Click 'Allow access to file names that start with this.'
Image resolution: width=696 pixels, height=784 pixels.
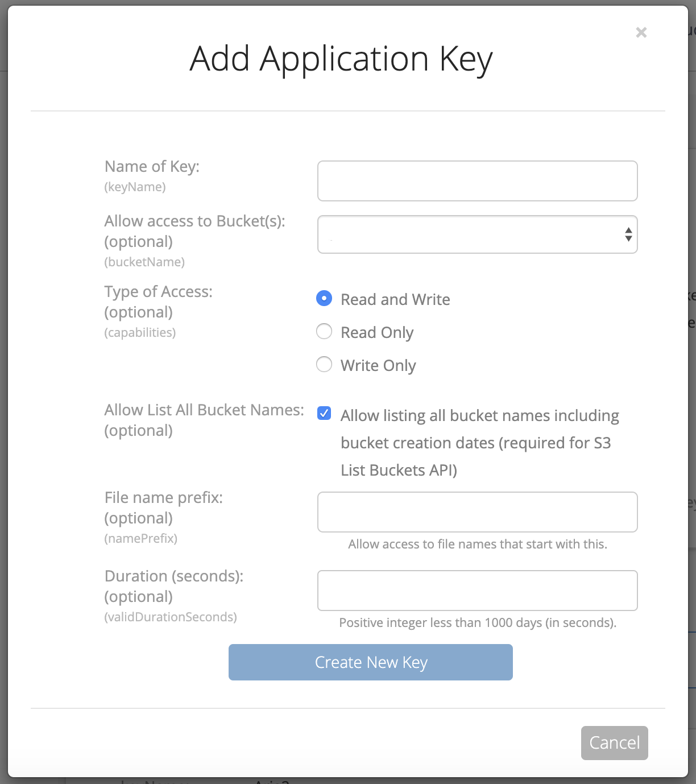[x=478, y=544]
